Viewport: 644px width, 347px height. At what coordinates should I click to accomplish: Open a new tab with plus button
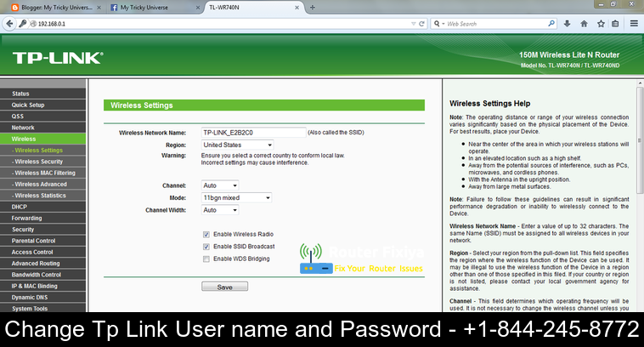(x=313, y=8)
